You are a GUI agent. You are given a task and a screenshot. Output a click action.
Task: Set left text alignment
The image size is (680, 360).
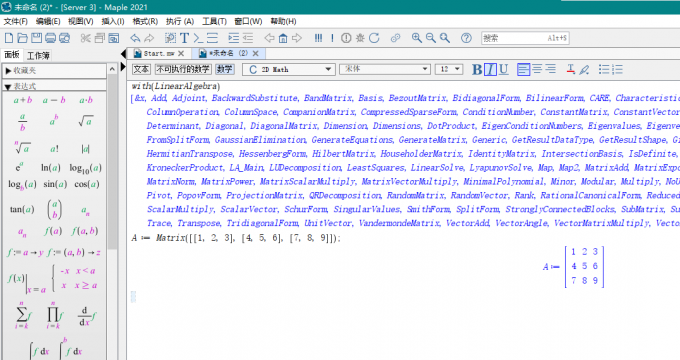point(523,69)
